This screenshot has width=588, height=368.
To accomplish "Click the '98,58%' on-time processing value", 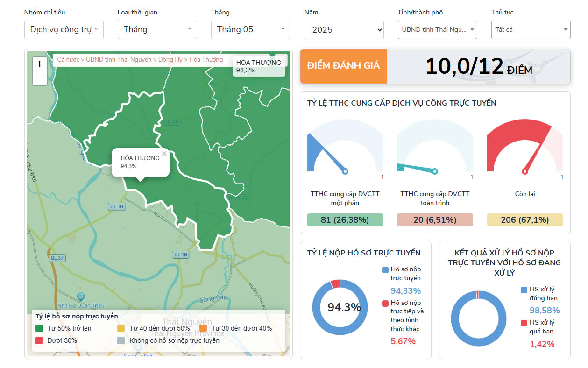I will coord(545,311).
